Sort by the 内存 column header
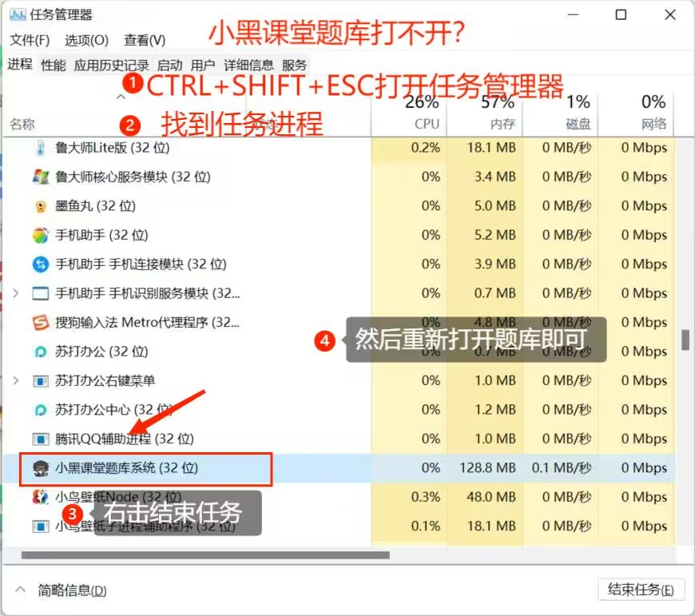The height and width of the screenshot is (616, 695). (484, 113)
